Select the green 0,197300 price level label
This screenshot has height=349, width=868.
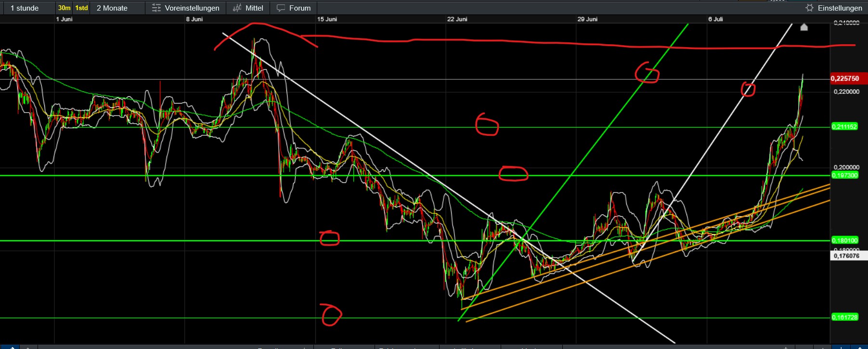tap(844, 175)
